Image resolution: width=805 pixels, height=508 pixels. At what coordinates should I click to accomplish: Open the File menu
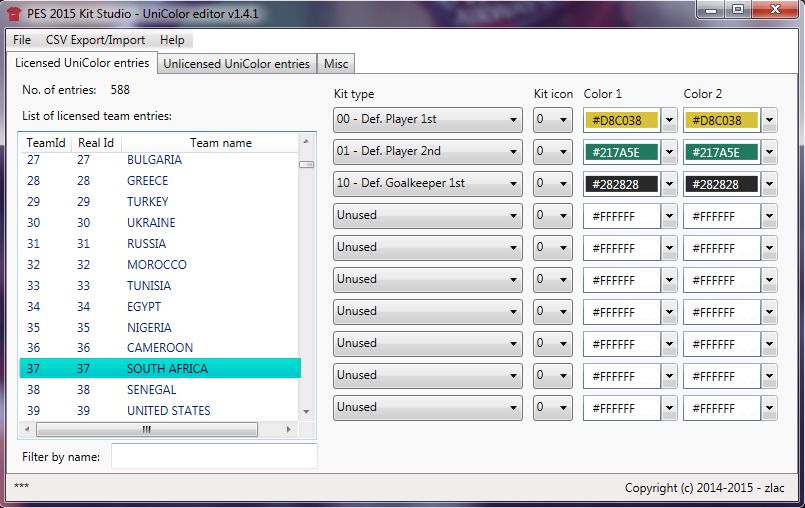[22, 40]
